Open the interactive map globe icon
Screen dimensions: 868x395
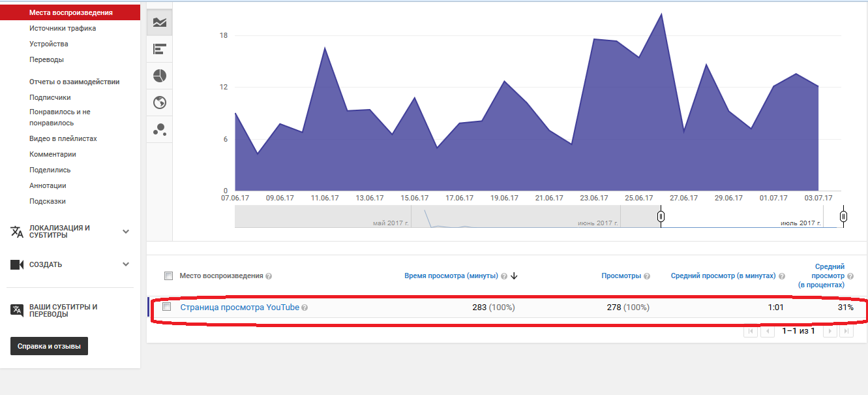[160, 103]
